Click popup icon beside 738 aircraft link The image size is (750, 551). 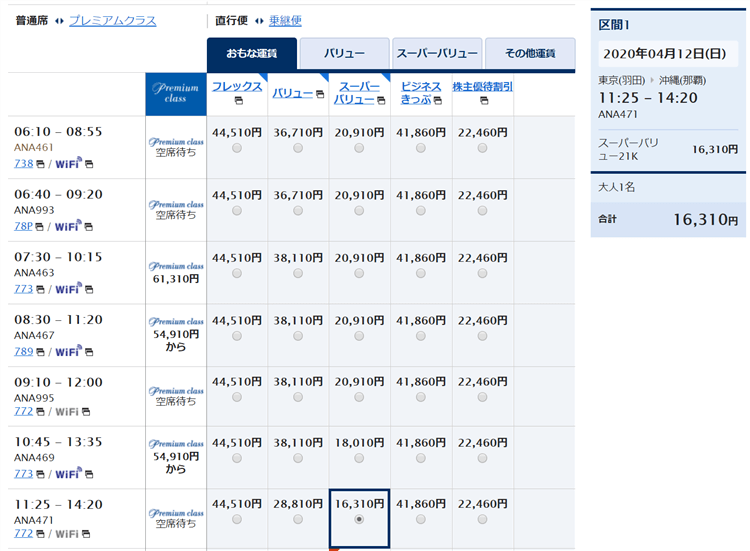point(41,163)
